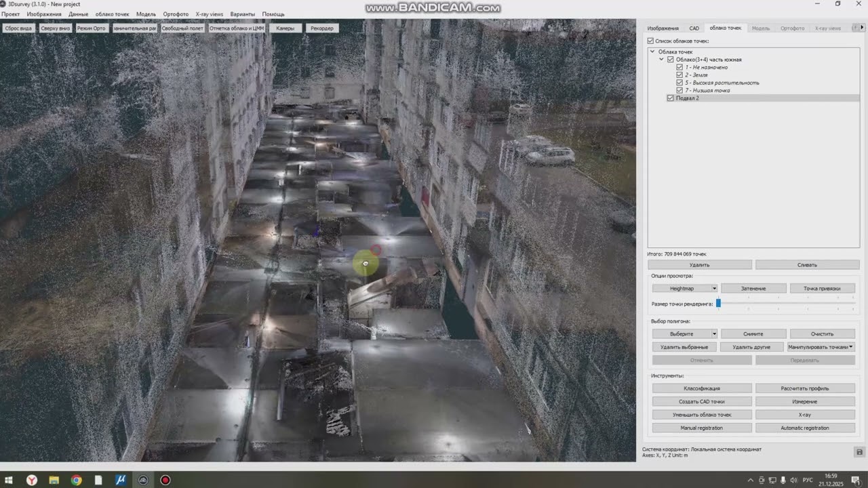Open the 'облако точек' menu in menu bar

[112, 14]
